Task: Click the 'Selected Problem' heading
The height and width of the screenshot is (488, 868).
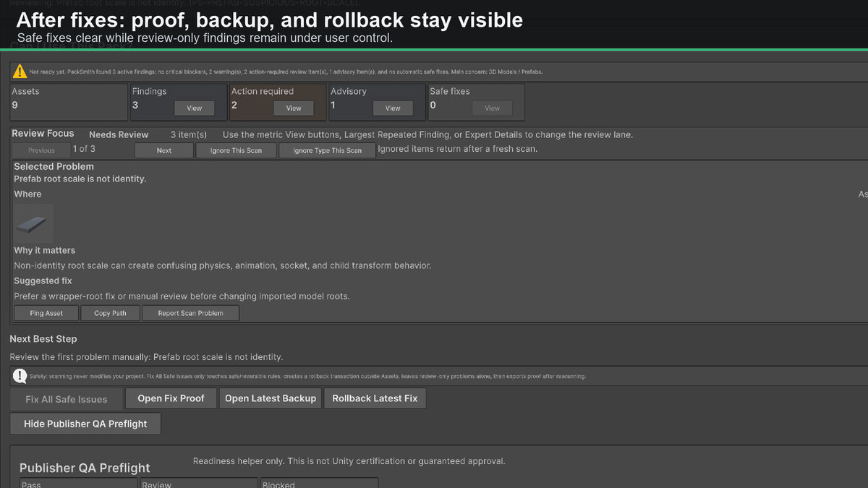Action: coord(54,166)
